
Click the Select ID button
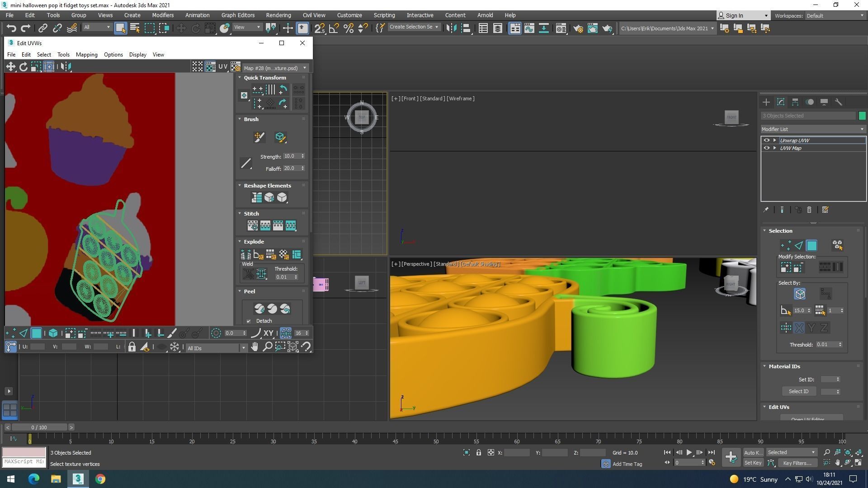(x=798, y=391)
